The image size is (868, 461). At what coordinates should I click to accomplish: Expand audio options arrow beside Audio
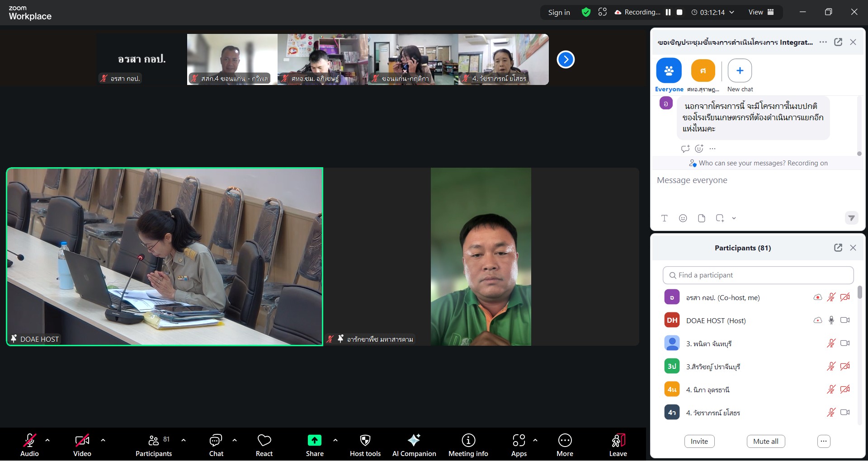pyautogui.click(x=47, y=440)
